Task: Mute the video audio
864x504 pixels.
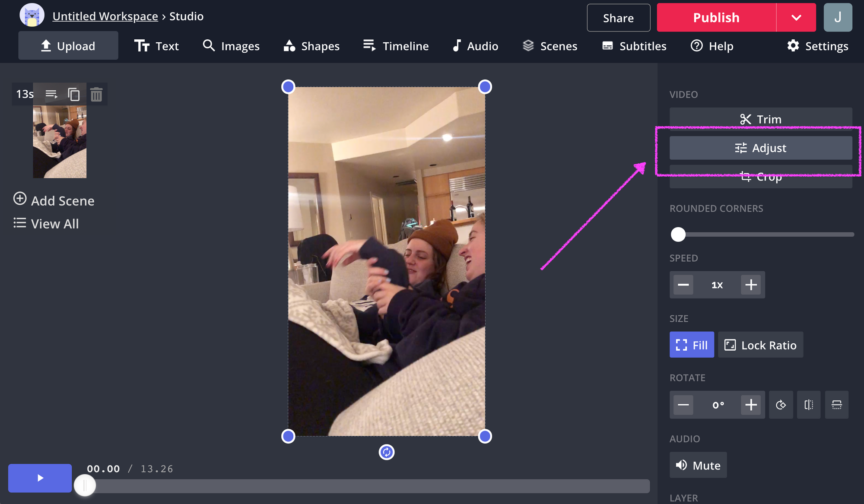Action: 698,465
